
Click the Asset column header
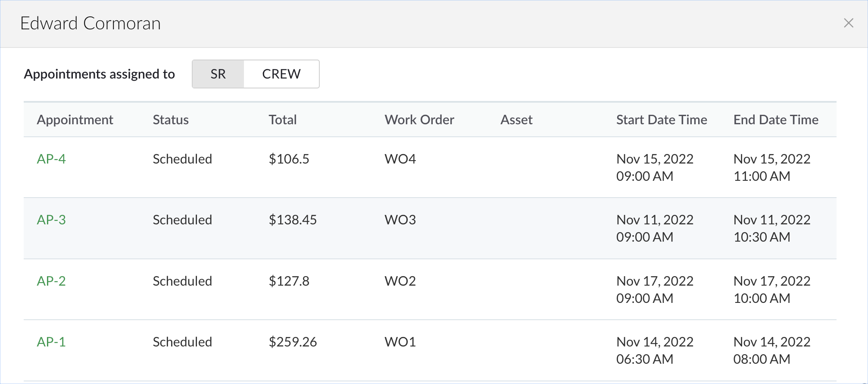[x=516, y=120]
